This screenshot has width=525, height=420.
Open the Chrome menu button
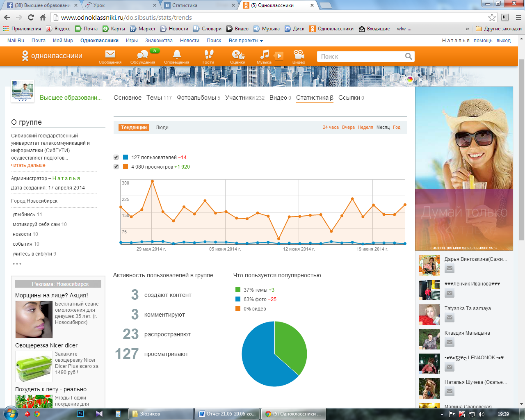click(x=518, y=17)
